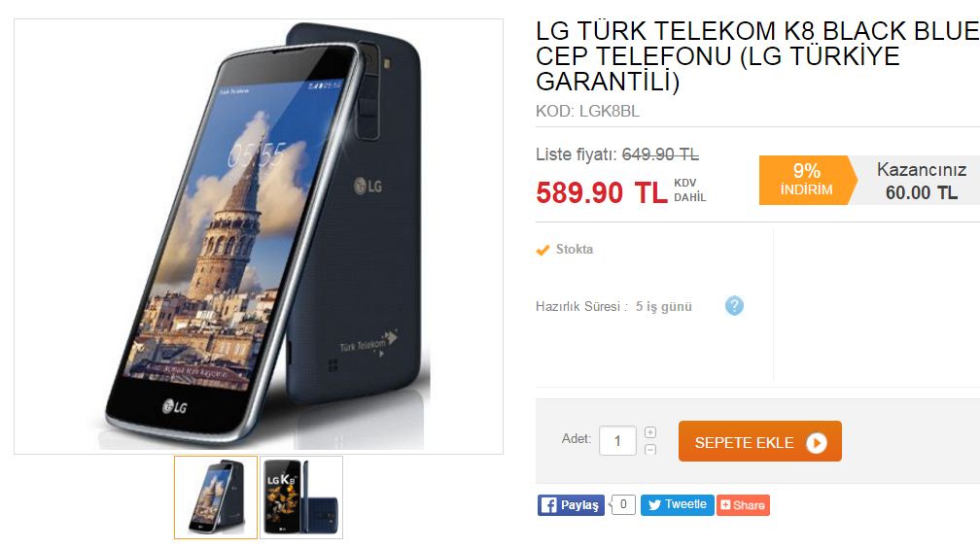Click the Facebook logo icon
The width and height of the screenshot is (980, 548).
pyautogui.click(x=548, y=505)
